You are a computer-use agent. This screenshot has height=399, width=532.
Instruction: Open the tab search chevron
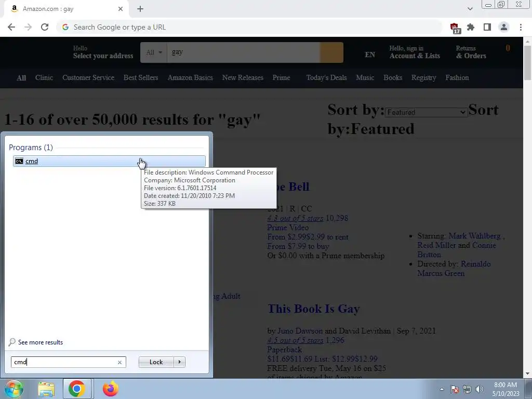(470, 9)
